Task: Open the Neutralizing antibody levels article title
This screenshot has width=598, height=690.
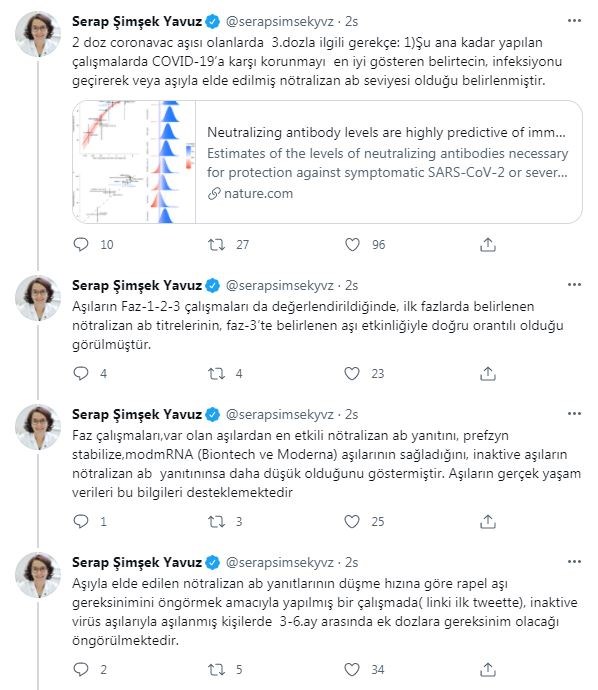Action: (386, 132)
